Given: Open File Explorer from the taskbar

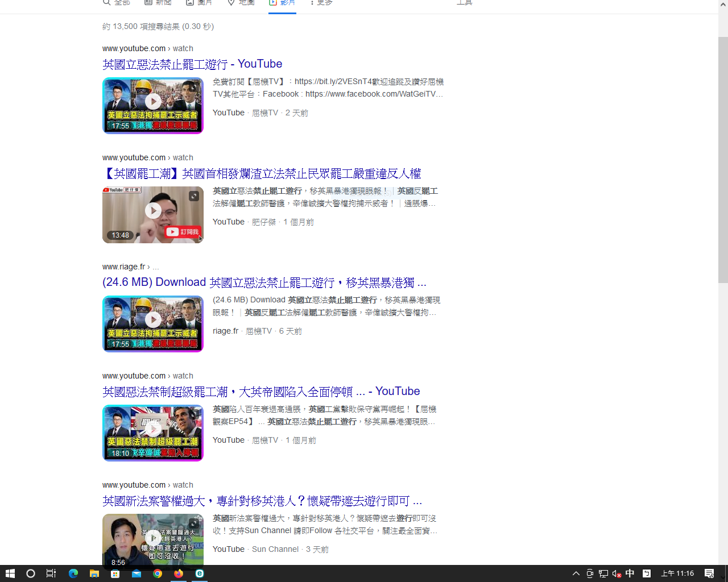Looking at the screenshot, I should [94, 573].
